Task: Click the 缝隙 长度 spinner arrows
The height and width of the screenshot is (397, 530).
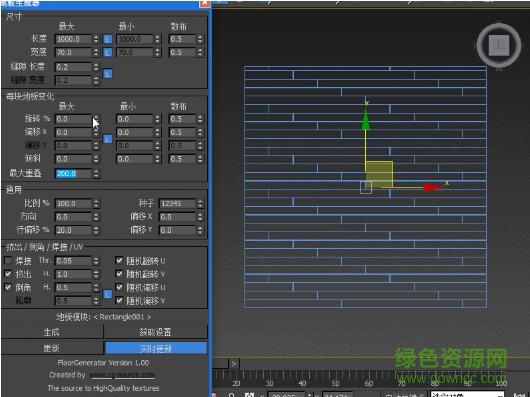Action: tap(96, 67)
